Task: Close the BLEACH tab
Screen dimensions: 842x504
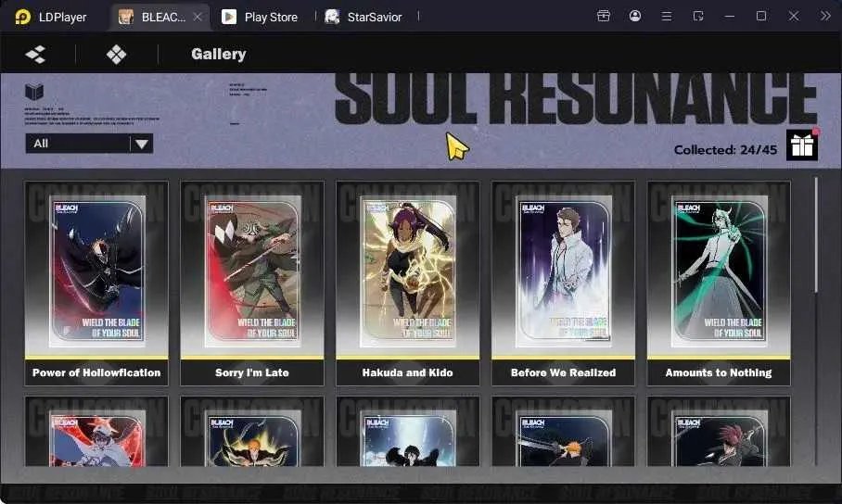Action: click(x=198, y=18)
